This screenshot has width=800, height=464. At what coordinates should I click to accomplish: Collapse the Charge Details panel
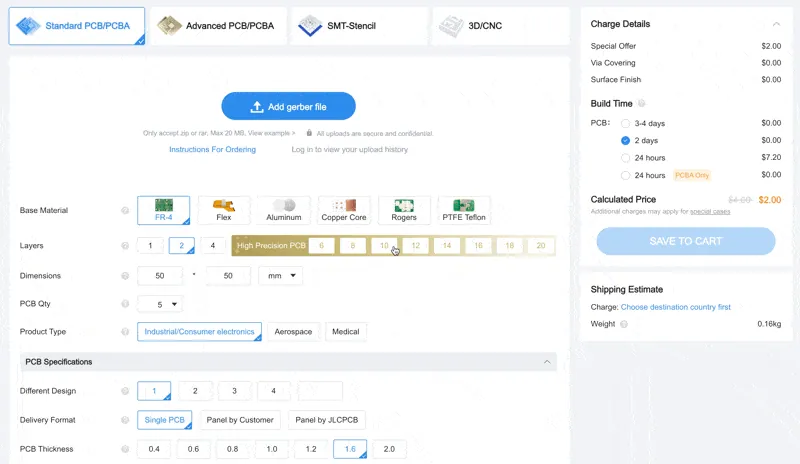click(x=776, y=24)
